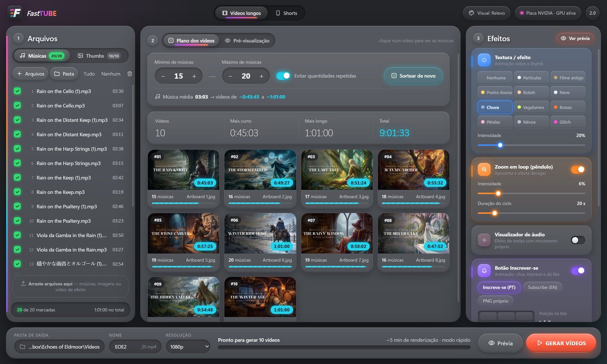This screenshot has width=607, height=364.
Task: Switch to Pré-visualização tab
Action: [247, 41]
